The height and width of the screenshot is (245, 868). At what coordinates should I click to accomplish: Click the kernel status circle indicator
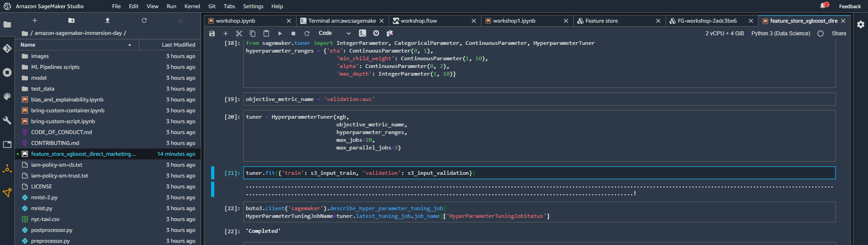click(x=821, y=34)
